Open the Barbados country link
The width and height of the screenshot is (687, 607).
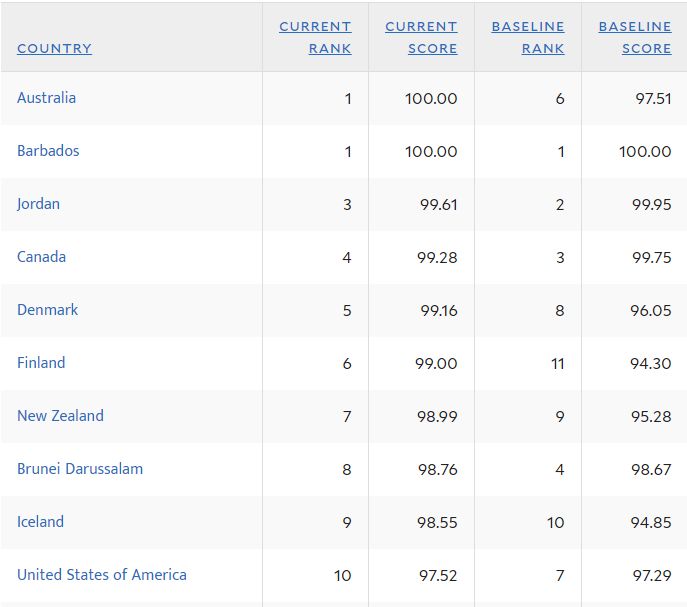tap(48, 151)
